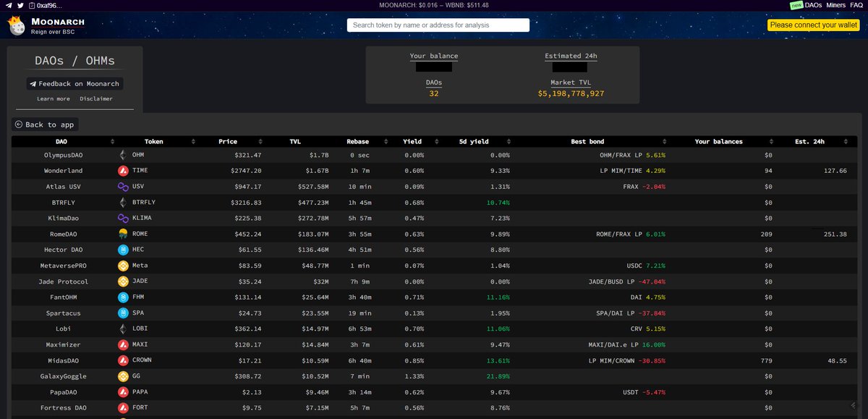Select the KlimaDao row name
868x419 pixels.
click(64, 218)
